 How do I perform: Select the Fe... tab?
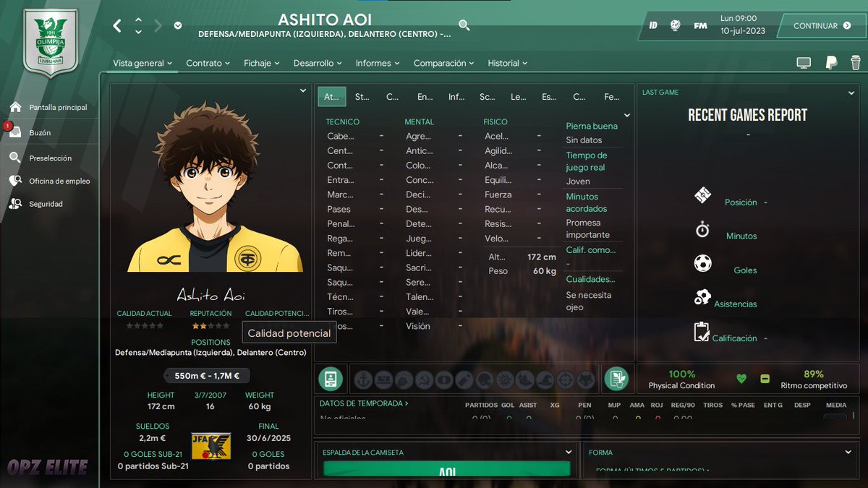tap(612, 97)
